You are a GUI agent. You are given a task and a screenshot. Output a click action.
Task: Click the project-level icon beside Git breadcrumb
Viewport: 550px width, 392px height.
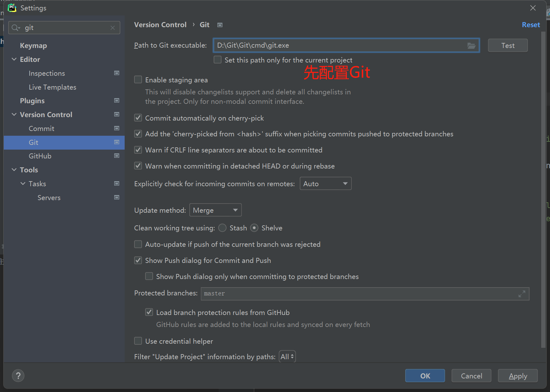click(220, 25)
